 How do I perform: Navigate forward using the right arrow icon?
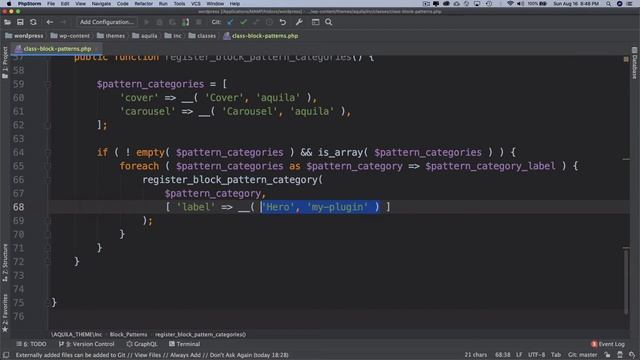pos(63,22)
